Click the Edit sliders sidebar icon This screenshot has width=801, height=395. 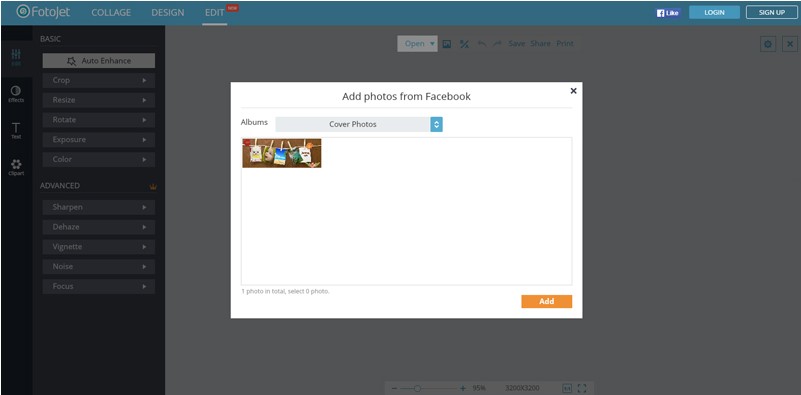(16, 57)
